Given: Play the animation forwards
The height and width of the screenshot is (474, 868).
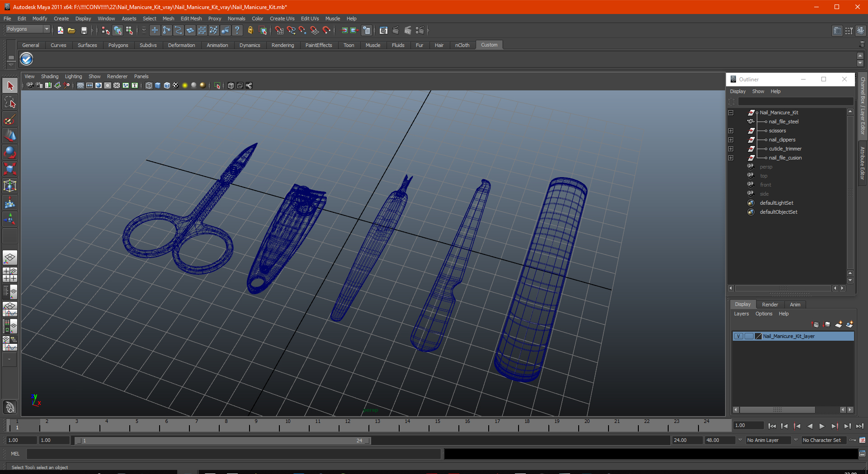Looking at the screenshot, I should click(x=822, y=426).
